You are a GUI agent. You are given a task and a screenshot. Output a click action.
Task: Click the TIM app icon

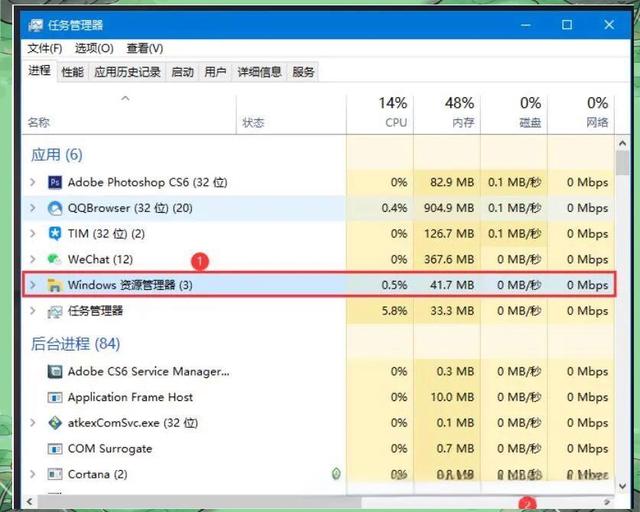click(55, 234)
